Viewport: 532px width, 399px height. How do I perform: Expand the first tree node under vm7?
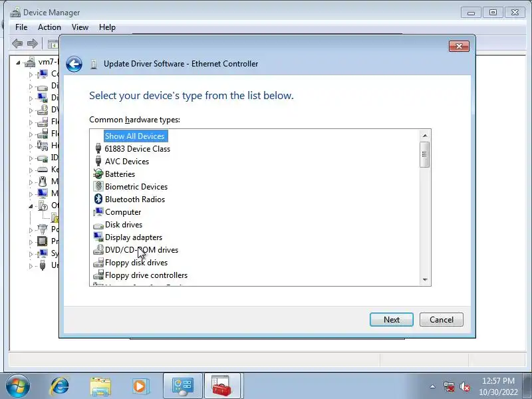pyautogui.click(x=31, y=74)
